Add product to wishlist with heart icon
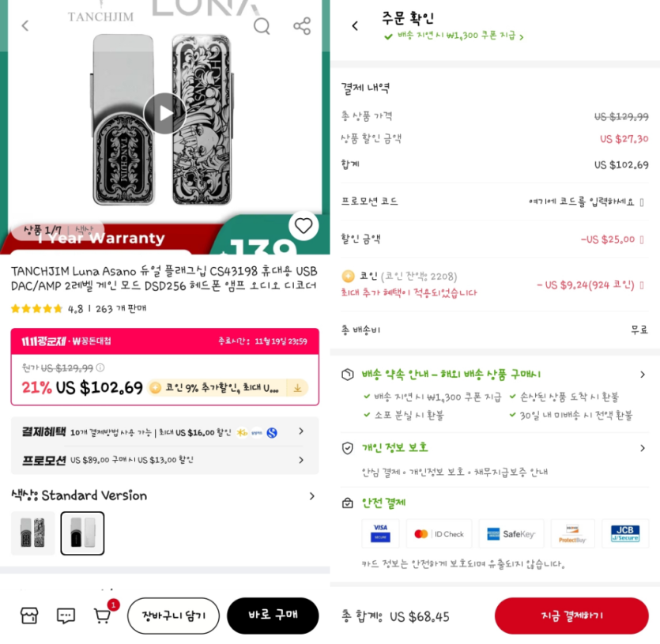The height and width of the screenshot is (644, 660). [303, 226]
